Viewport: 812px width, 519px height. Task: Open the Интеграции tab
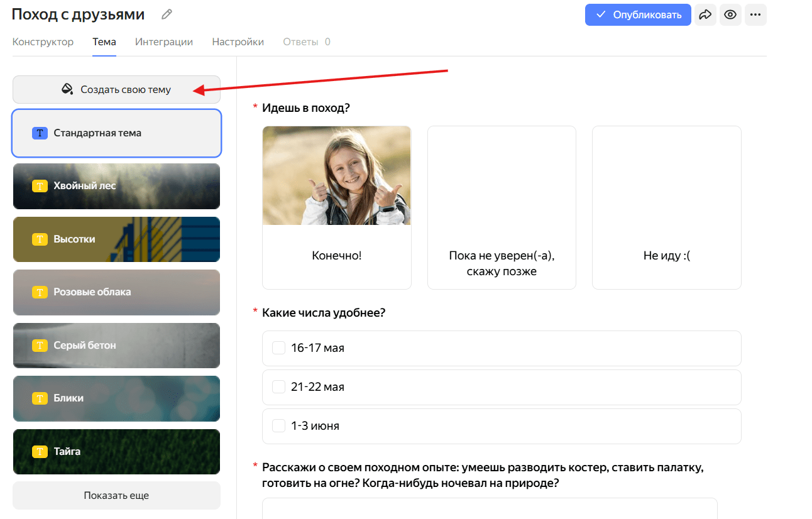pyautogui.click(x=164, y=42)
